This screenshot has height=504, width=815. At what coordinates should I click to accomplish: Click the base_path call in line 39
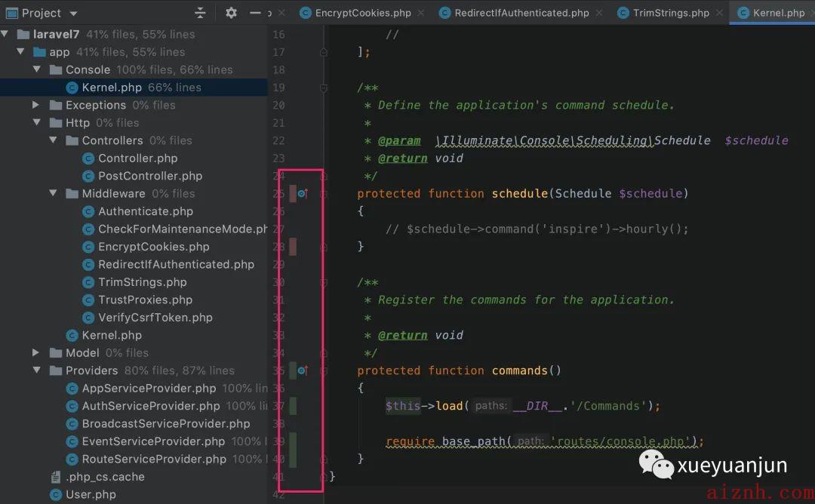pyautogui.click(x=473, y=441)
